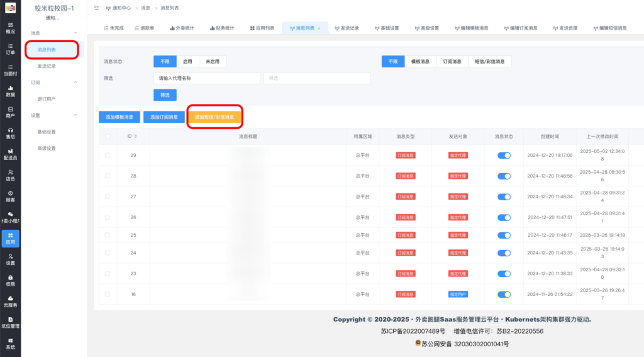The height and width of the screenshot is (357, 644).
Task: Switch to the 发送进度 tab
Action: [565, 28]
